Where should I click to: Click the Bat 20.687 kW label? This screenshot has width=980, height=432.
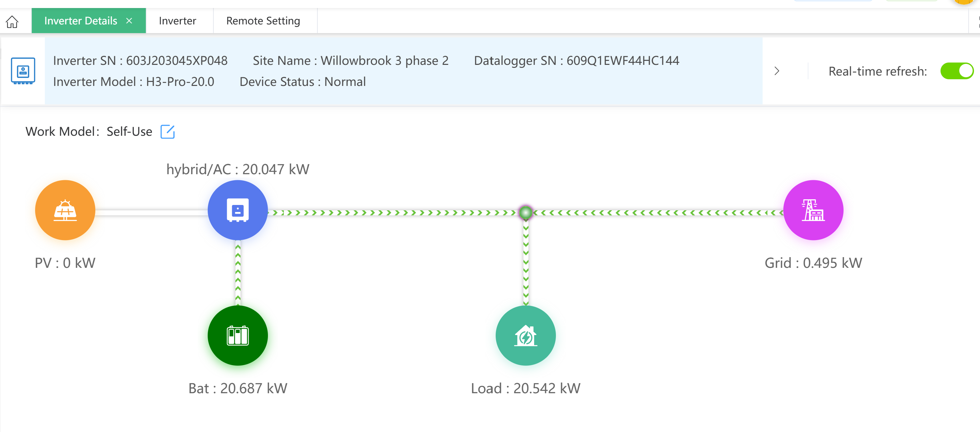coord(238,388)
